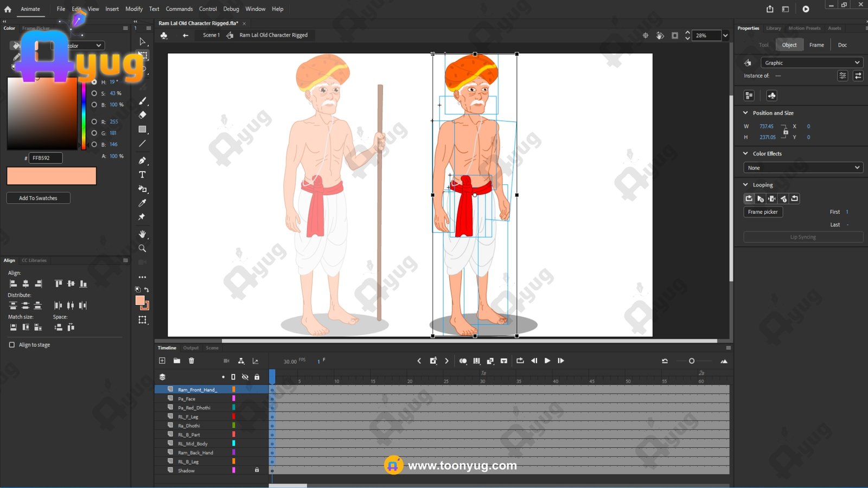
Task: Click the Frame picker button
Action: click(762, 212)
